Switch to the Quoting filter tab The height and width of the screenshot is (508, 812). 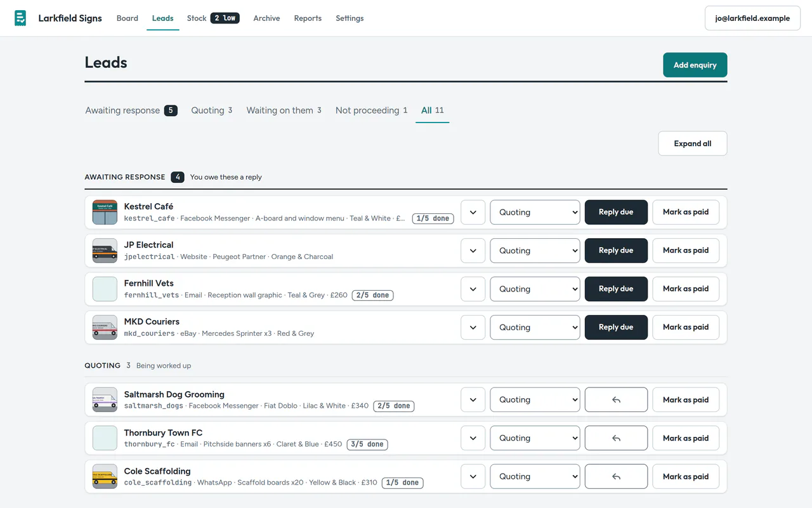(212, 110)
